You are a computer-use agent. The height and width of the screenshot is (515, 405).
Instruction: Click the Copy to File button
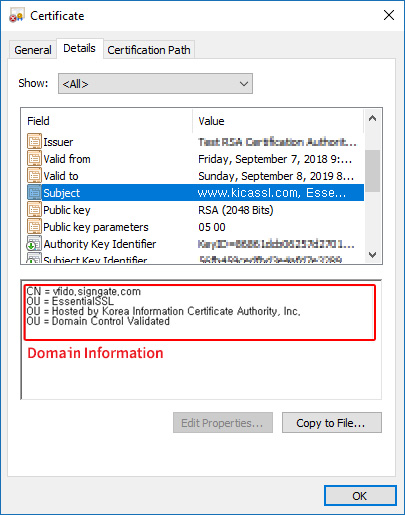point(332,423)
